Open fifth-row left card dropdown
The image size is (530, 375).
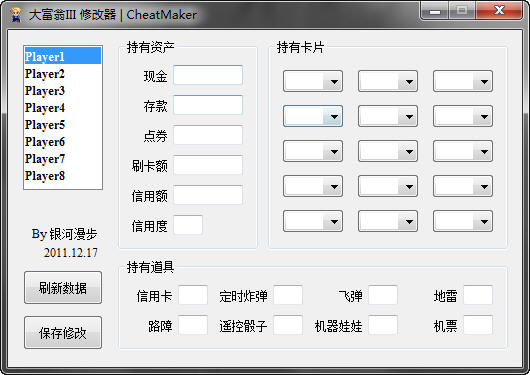pos(313,221)
